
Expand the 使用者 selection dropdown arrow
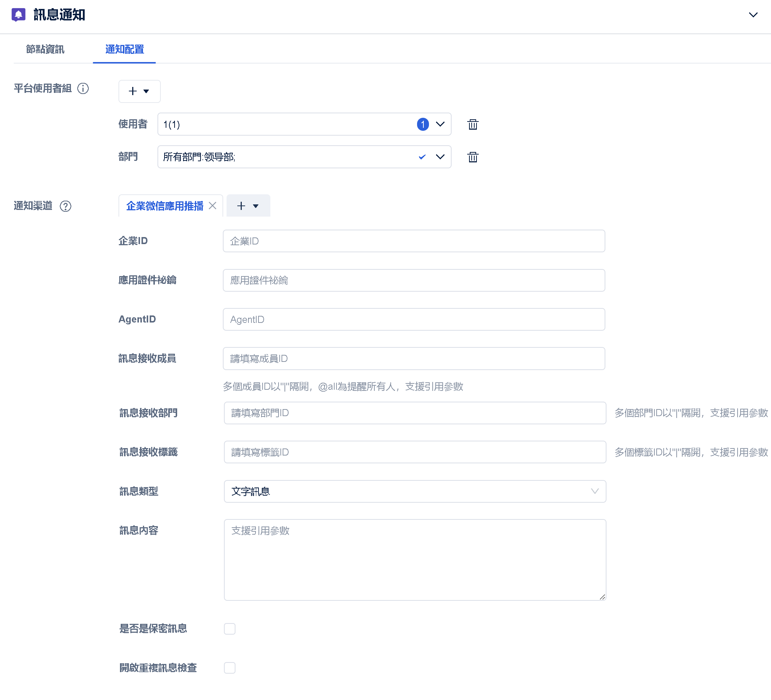click(440, 124)
